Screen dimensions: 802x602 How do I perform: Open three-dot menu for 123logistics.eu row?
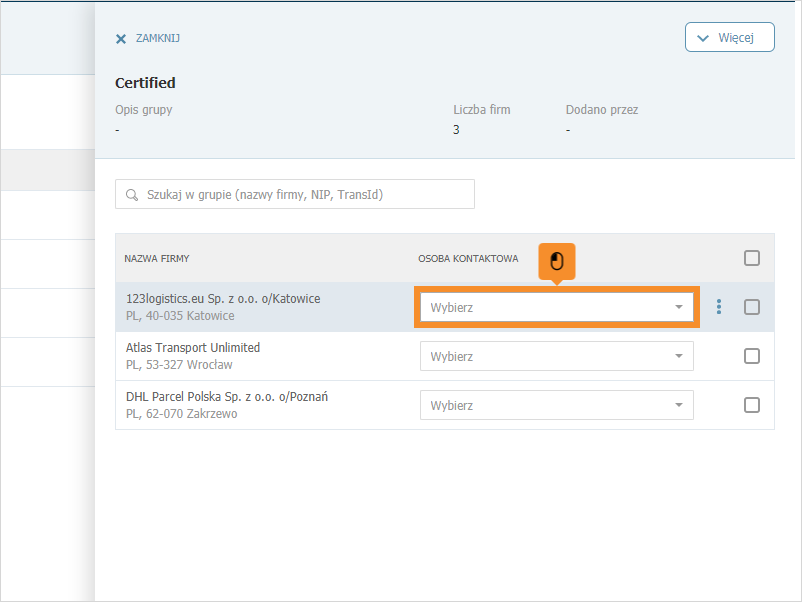(719, 306)
